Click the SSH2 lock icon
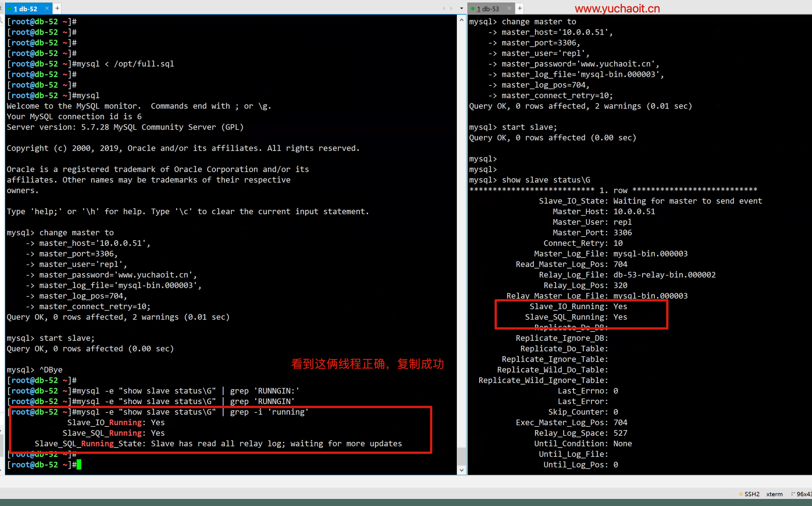 [741, 494]
